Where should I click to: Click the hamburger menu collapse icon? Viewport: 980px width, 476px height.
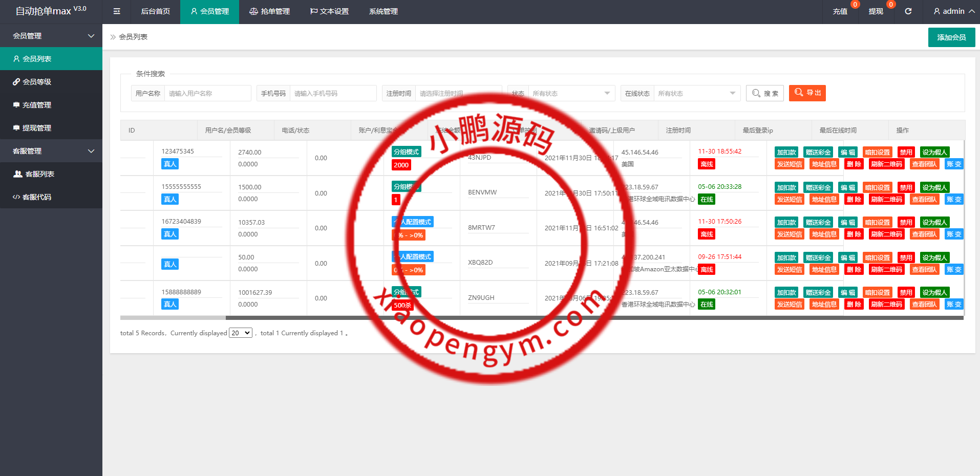pyautogui.click(x=117, y=11)
